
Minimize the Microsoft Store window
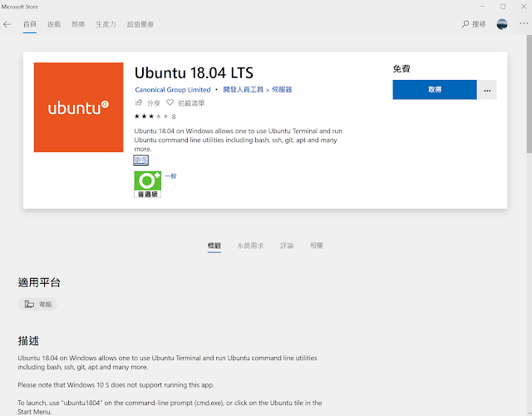tap(482, 7)
